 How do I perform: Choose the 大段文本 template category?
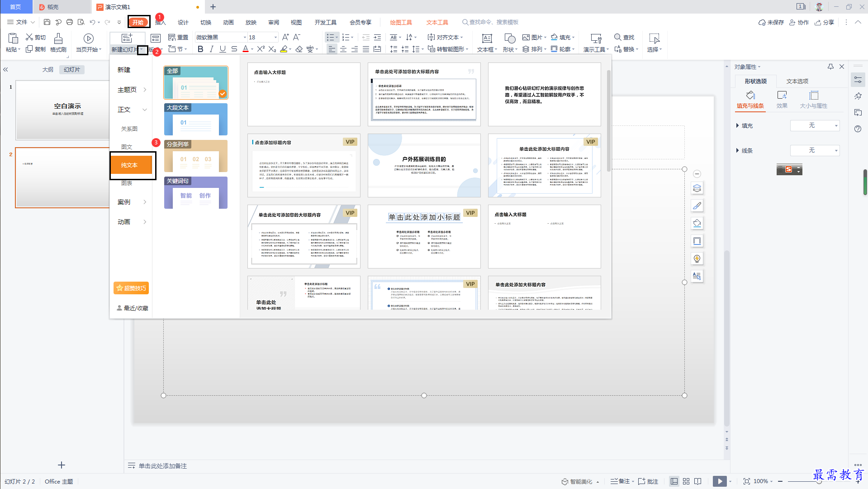[x=196, y=119]
